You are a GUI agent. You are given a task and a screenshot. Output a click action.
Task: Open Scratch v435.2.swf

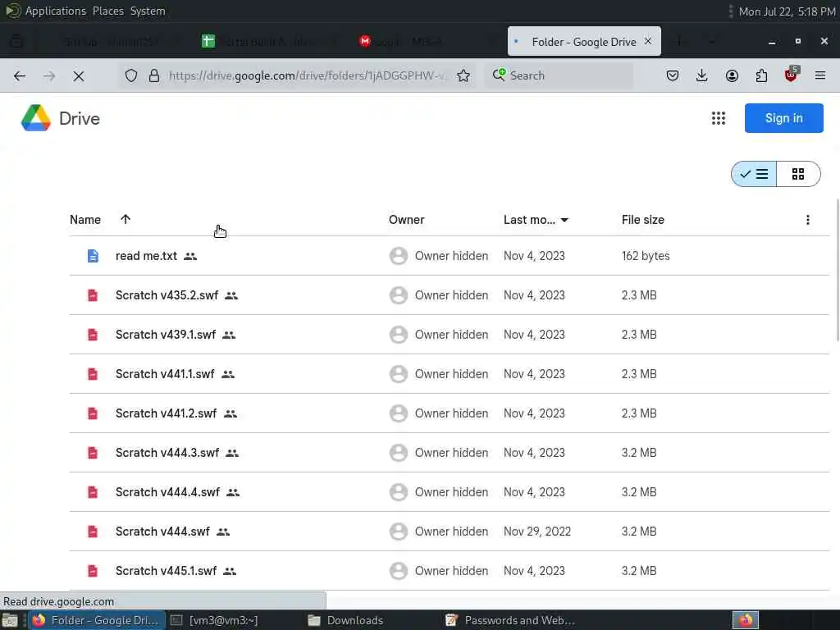(x=167, y=295)
